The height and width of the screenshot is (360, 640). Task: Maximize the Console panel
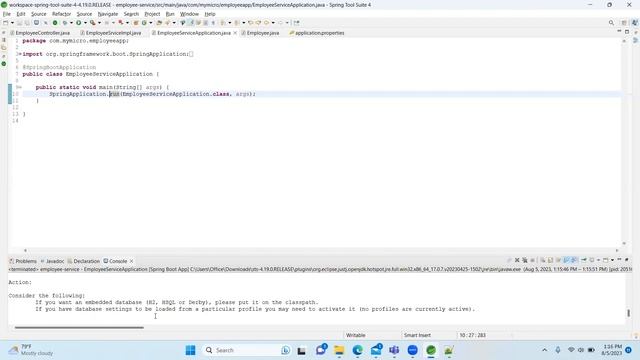click(x=627, y=260)
